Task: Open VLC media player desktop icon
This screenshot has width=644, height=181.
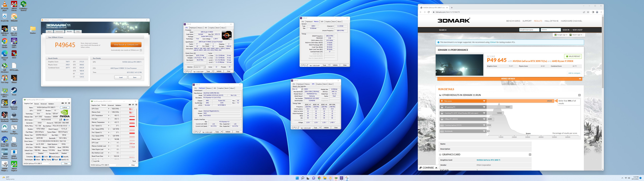Action: 5,6
